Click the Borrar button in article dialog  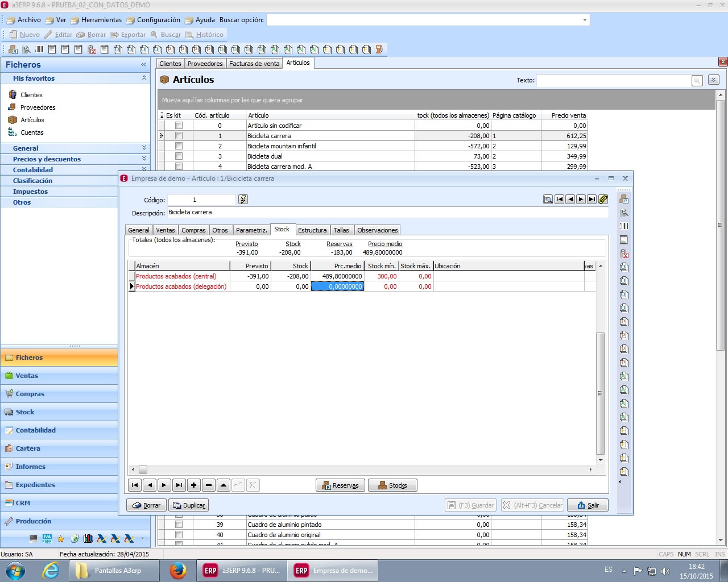146,505
